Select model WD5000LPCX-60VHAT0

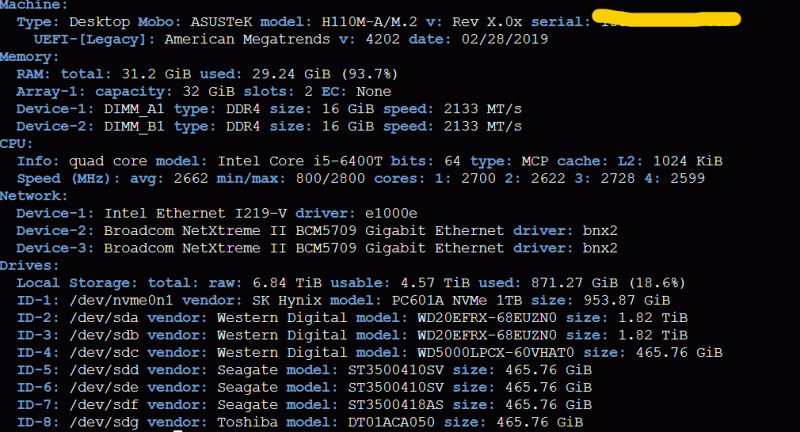[x=495, y=352]
